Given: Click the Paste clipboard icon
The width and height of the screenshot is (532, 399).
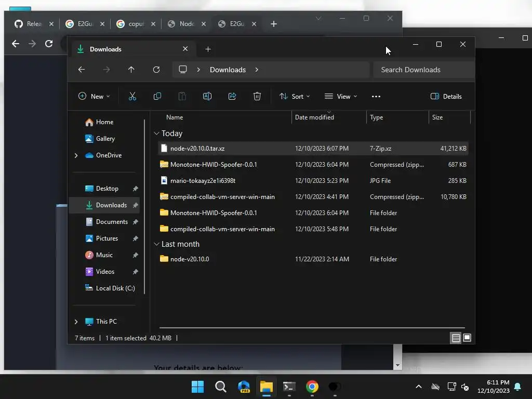Looking at the screenshot, I should [x=182, y=96].
